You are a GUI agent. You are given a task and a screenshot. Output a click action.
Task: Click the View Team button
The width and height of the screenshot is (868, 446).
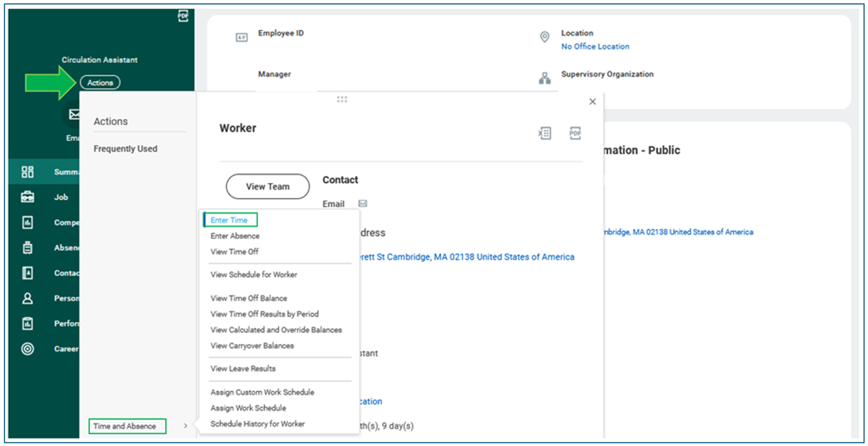tap(268, 187)
